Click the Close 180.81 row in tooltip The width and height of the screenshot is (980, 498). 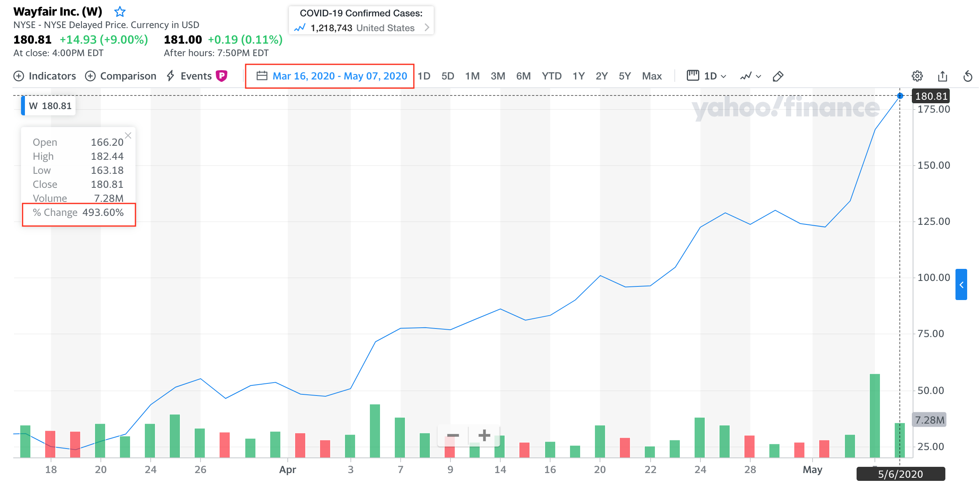click(x=78, y=184)
